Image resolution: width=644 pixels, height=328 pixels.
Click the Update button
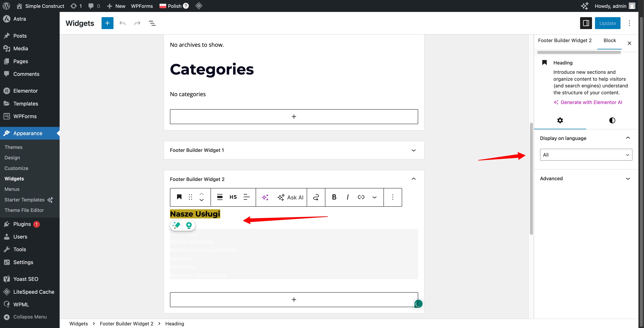pyautogui.click(x=607, y=23)
